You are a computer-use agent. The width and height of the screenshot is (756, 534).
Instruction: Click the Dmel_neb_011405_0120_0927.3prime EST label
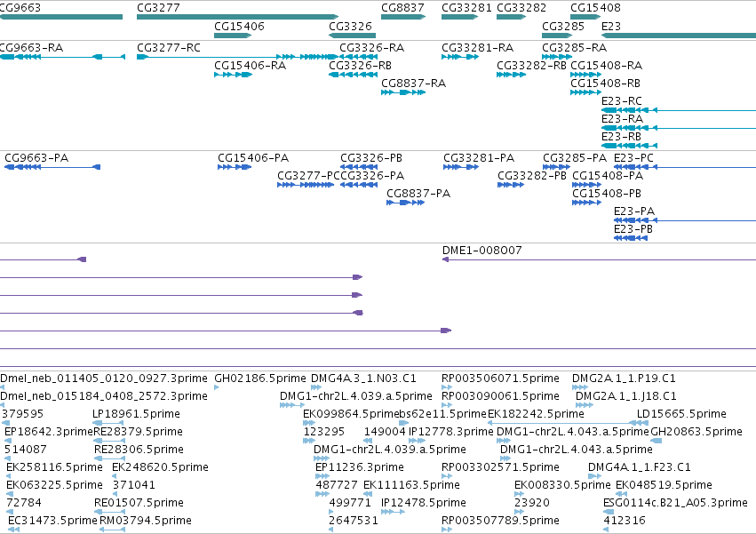[x=104, y=379]
